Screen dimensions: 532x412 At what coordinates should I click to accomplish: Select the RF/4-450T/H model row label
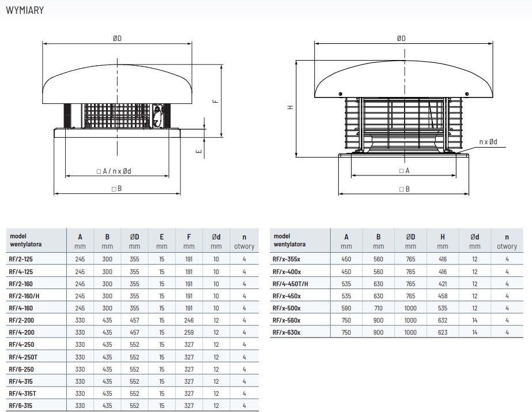pyautogui.click(x=290, y=284)
